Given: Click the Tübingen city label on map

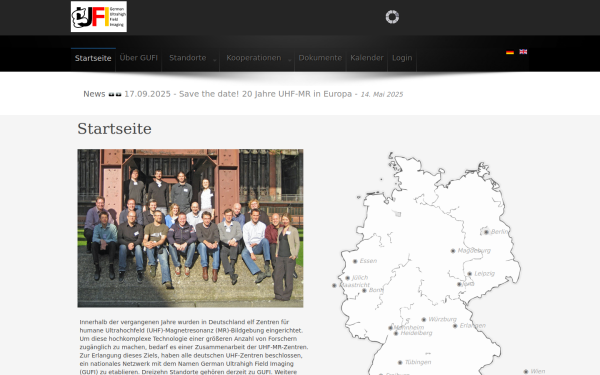Looking at the screenshot, I should pos(418,362).
